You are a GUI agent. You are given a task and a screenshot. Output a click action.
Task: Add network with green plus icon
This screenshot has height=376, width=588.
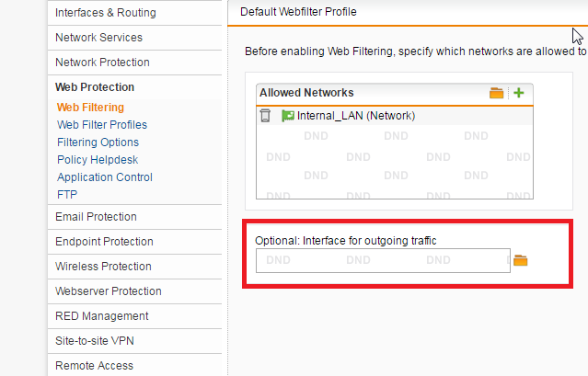pos(519,93)
